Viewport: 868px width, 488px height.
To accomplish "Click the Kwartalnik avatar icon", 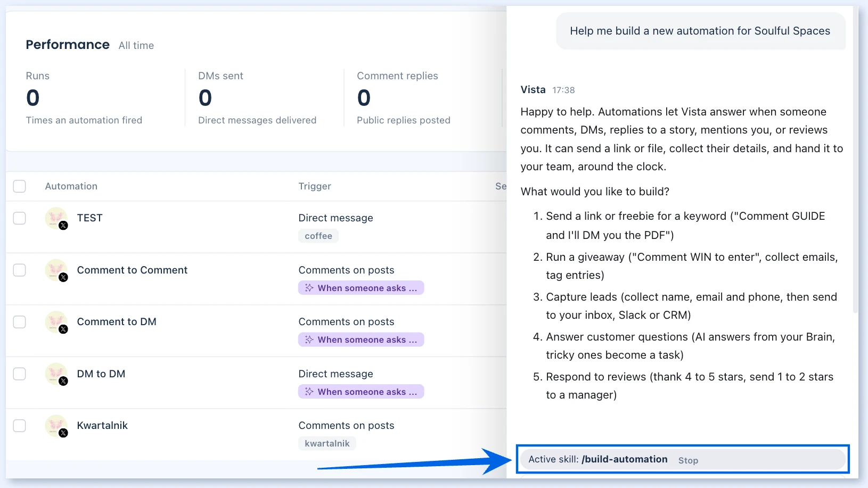I will [x=56, y=426].
